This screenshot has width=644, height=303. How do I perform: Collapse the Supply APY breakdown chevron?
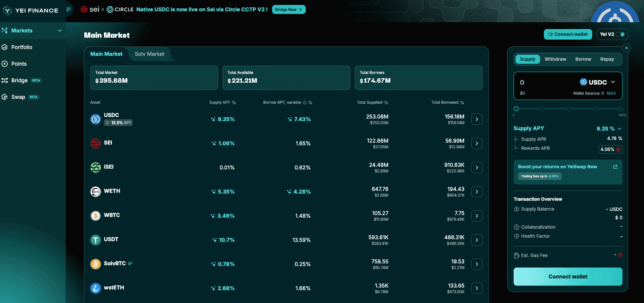click(619, 129)
